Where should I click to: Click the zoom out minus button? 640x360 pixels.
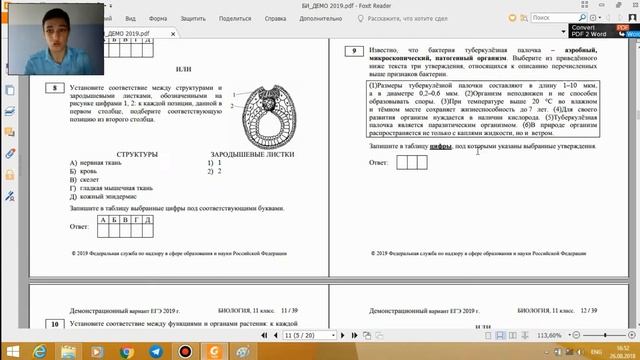(576, 335)
